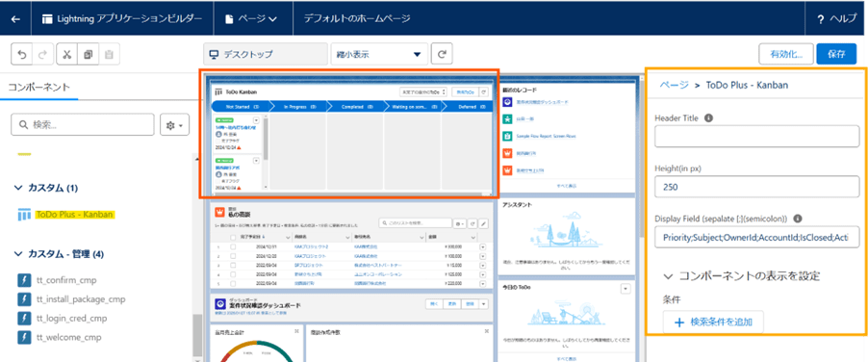
Task: Click the ToDo Plus - Kanban component icon
Action: pos(24,214)
